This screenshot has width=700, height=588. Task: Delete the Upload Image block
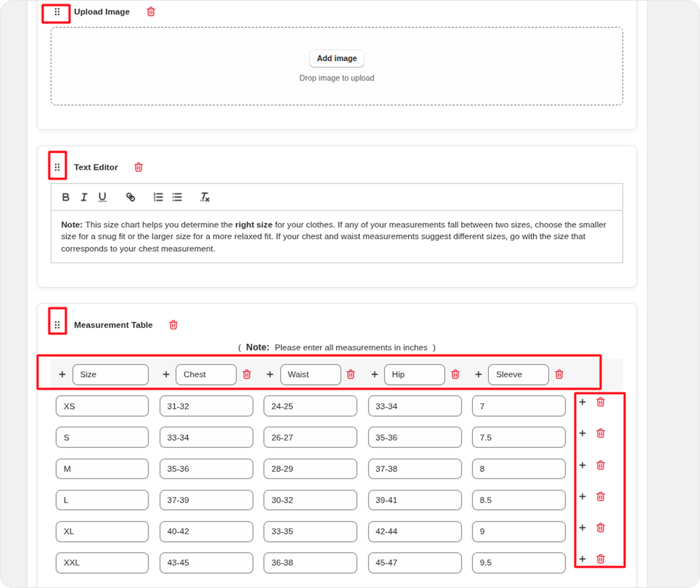pyautogui.click(x=151, y=12)
